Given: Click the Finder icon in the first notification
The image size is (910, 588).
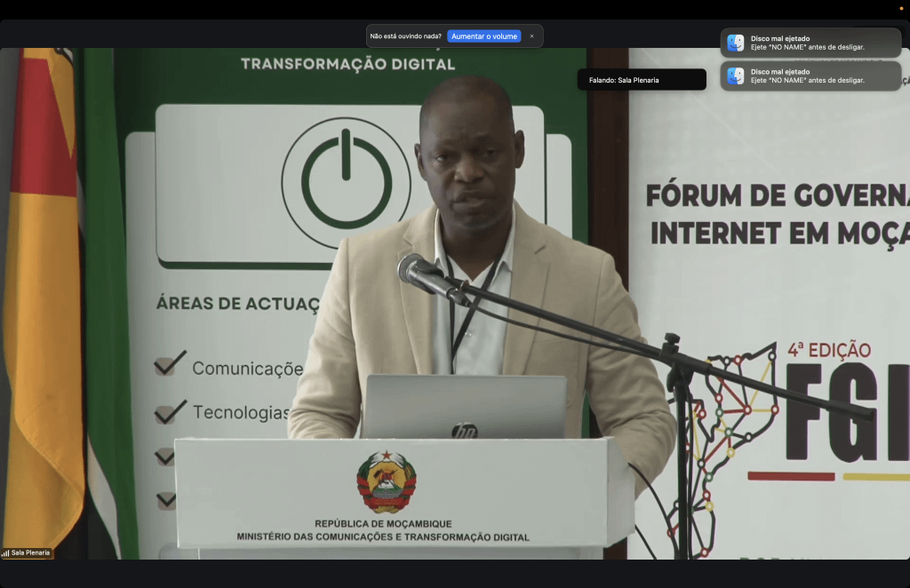Looking at the screenshot, I should point(736,43).
